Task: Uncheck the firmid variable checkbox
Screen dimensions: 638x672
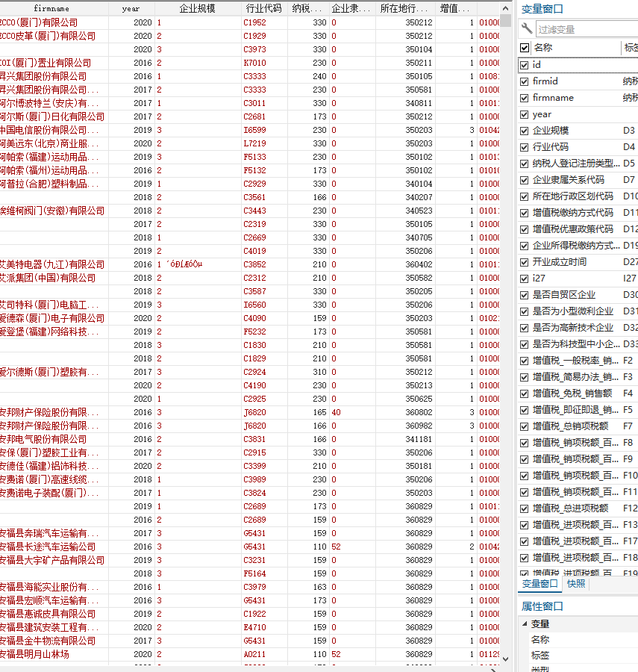Action: pyautogui.click(x=525, y=81)
